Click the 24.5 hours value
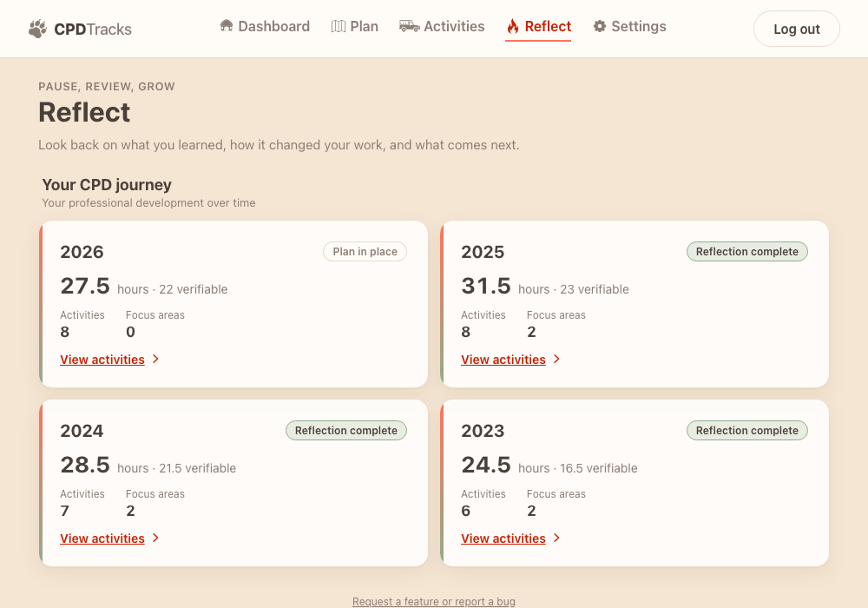 coord(486,466)
